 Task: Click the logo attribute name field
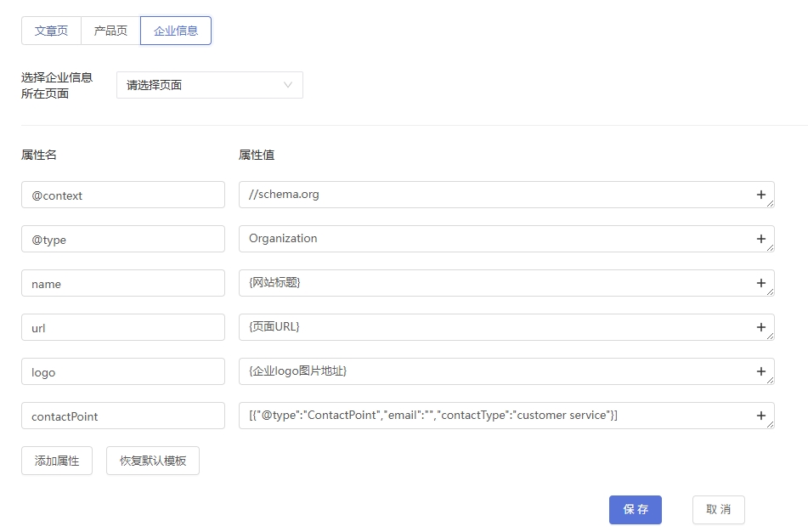tap(123, 371)
